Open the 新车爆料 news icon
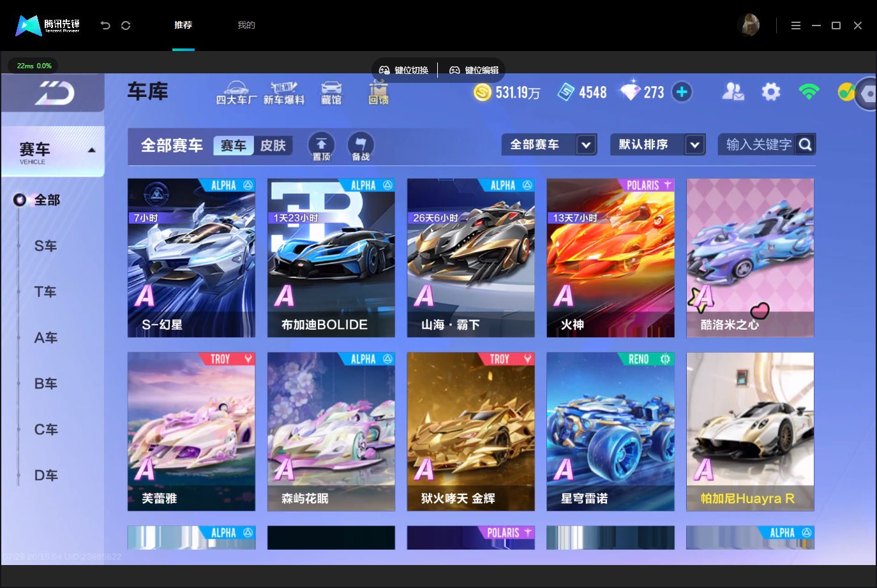Image resolution: width=877 pixels, height=588 pixels. [x=284, y=93]
